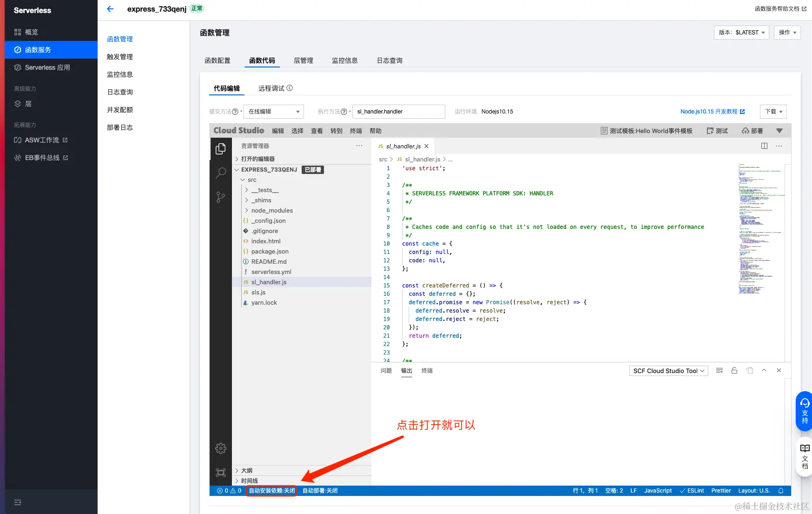The height and width of the screenshot is (514, 812).
Task: Open Explorer panel more actions ellipsis
Action: click(x=359, y=146)
